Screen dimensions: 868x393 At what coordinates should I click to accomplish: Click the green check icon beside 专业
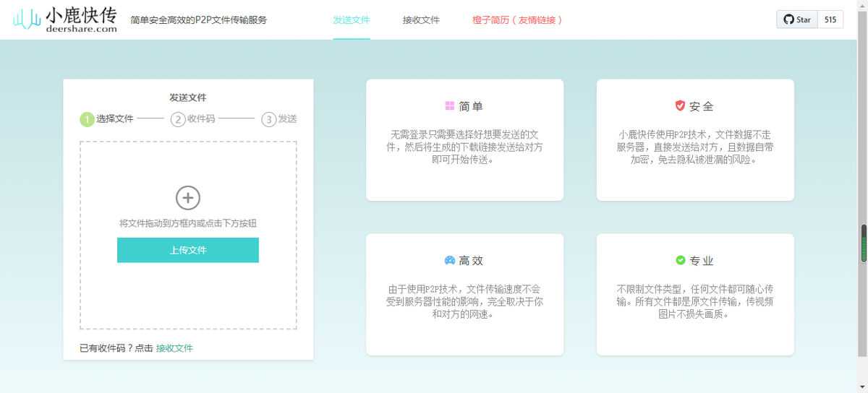680,260
